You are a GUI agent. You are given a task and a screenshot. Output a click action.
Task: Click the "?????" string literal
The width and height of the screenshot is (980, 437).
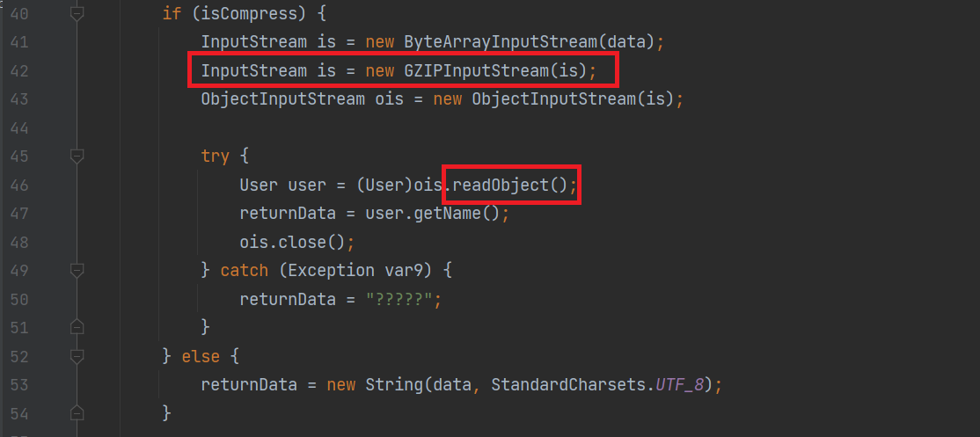(x=399, y=299)
